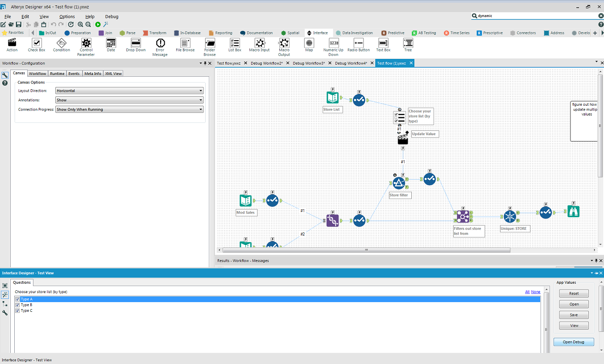Select the Macro Output tool

tap(284, 47)
